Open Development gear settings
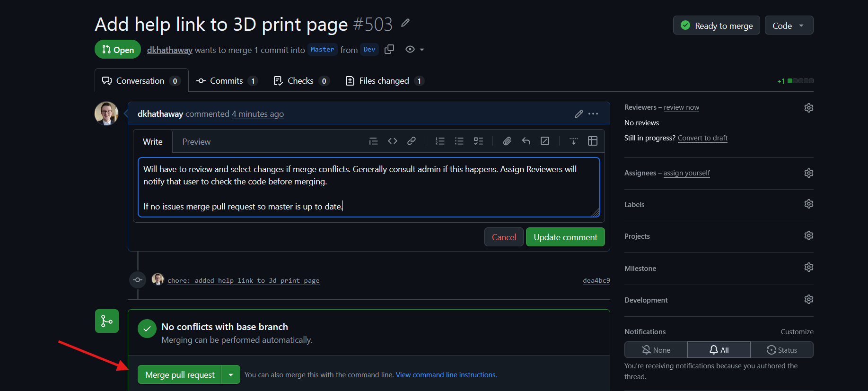 809,299
